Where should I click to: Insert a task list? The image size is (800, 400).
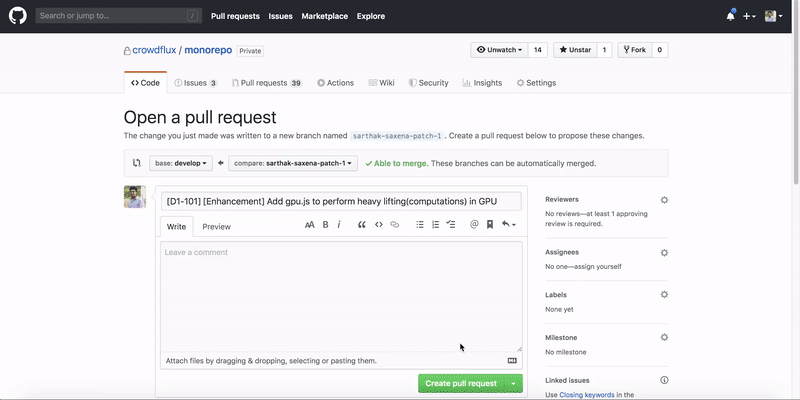(x=451, y=224)
